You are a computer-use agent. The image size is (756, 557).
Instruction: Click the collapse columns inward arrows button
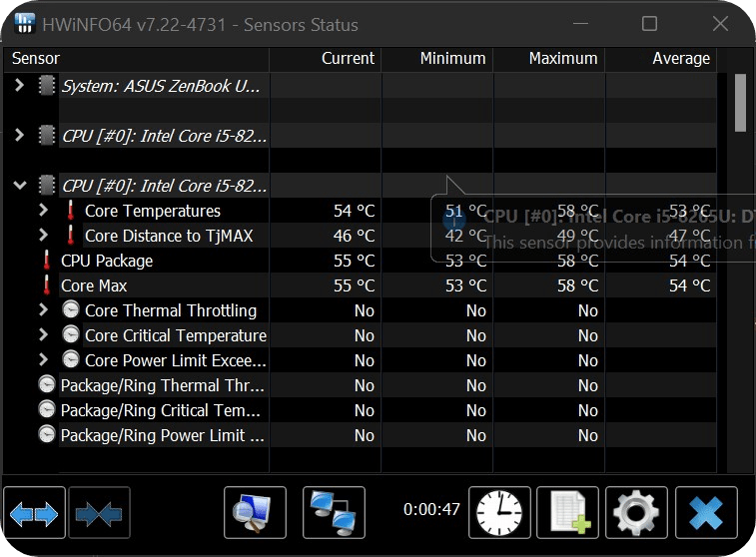(99, 512)
